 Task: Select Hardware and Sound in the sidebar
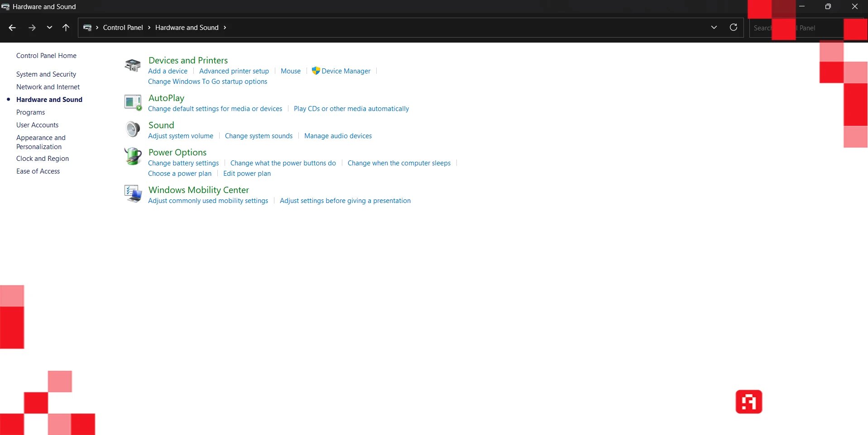tap(49, 100)
